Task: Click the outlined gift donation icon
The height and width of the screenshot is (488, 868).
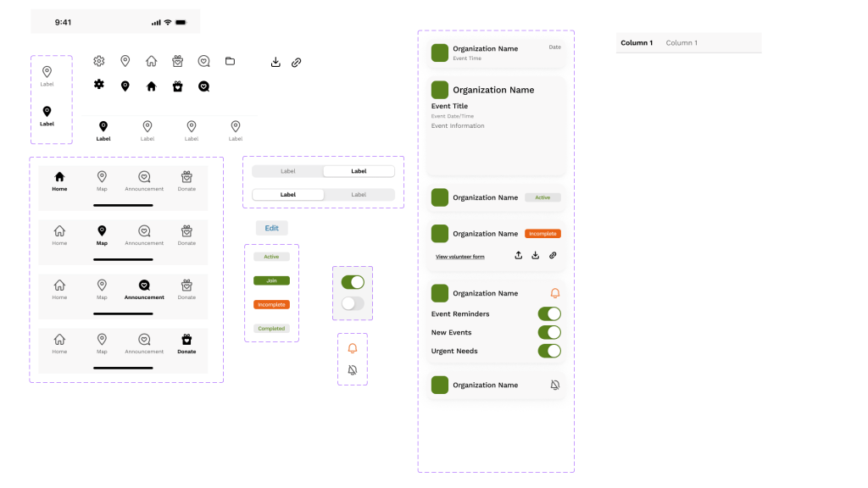Action: pos(177,61)
